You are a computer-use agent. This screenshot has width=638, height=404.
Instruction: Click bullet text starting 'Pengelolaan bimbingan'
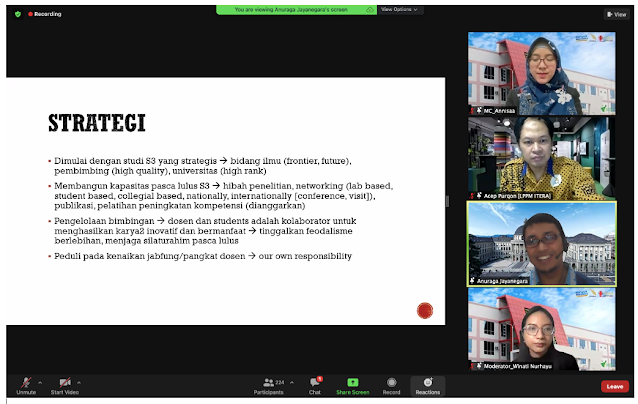pos(205,231)
